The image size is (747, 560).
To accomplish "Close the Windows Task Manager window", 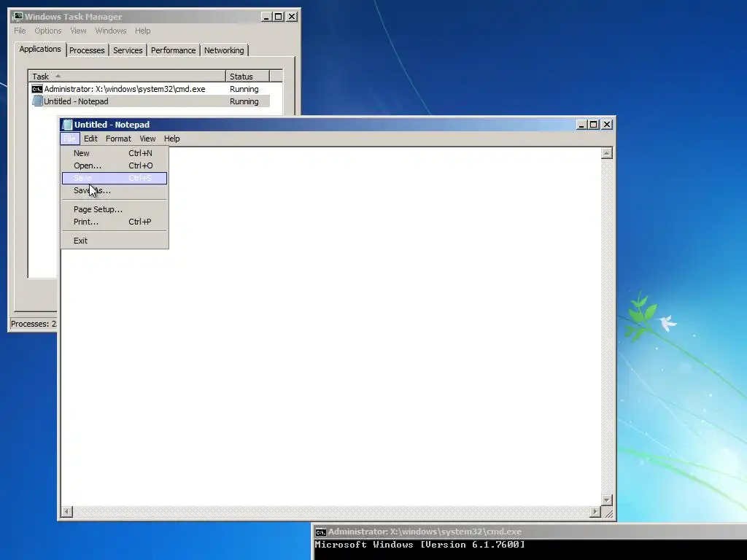I will pos(292,17).
